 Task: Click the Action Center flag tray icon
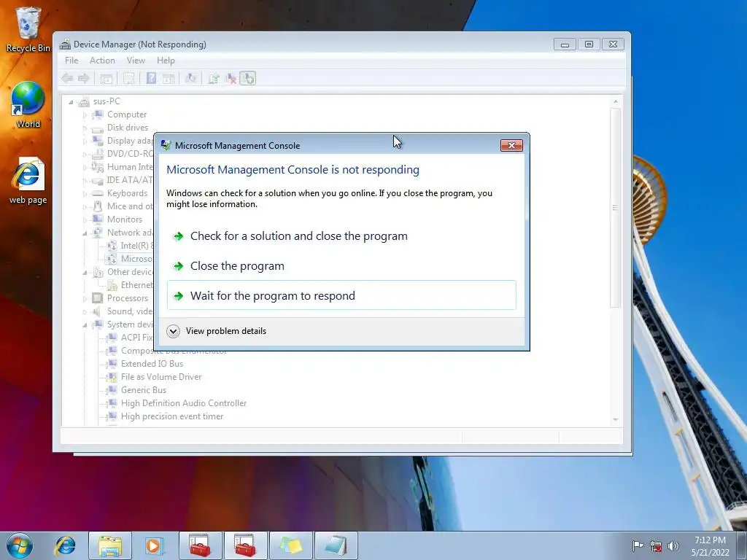tap(638, 545)
